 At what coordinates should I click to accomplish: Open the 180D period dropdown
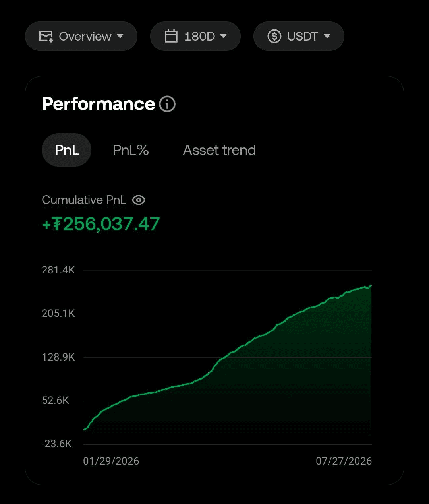(195, 36)
